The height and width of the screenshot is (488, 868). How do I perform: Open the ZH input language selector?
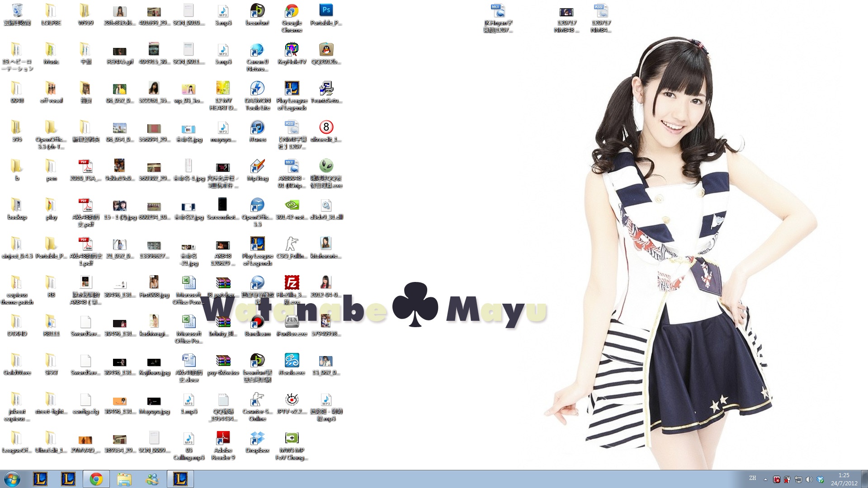(x=752, y=478)
